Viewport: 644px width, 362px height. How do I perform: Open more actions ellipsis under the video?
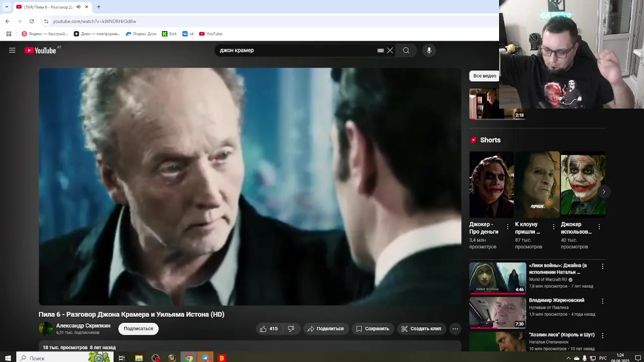455,329
